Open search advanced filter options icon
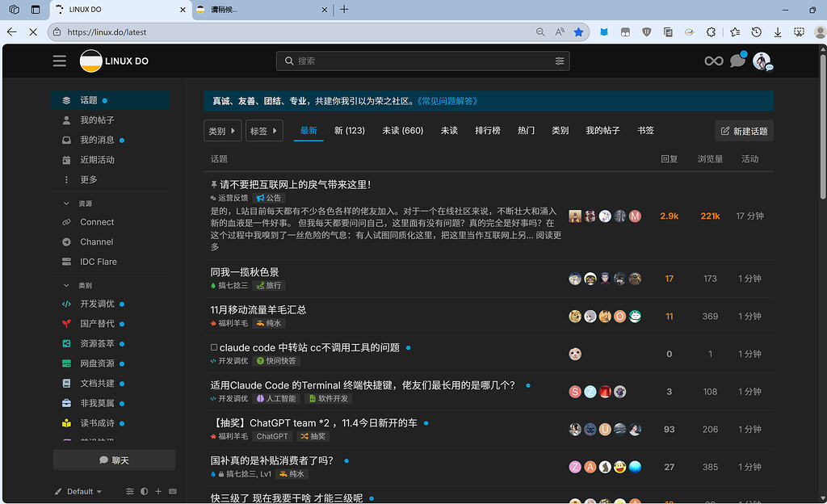Image resolution: width=827 pixels, height=504 pixels. pyautogui.click(x=560, y=61)
